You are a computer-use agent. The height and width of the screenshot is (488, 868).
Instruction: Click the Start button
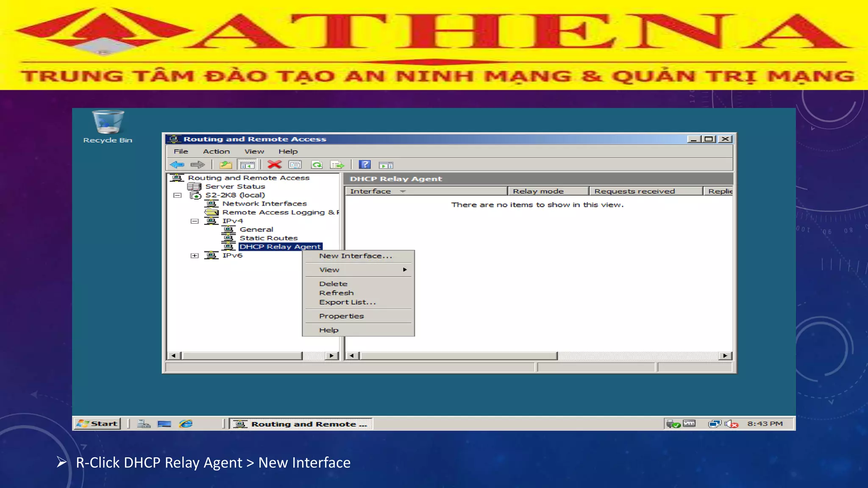pos(97,424)
